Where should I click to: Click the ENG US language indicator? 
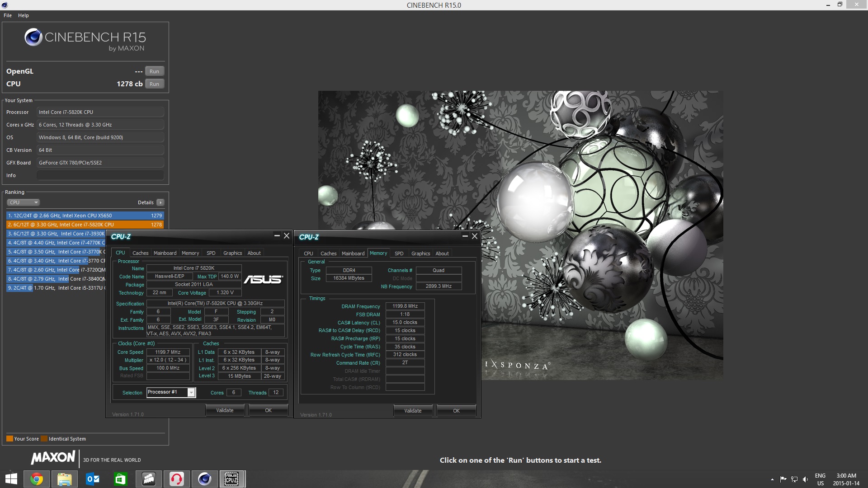point(820,479)
